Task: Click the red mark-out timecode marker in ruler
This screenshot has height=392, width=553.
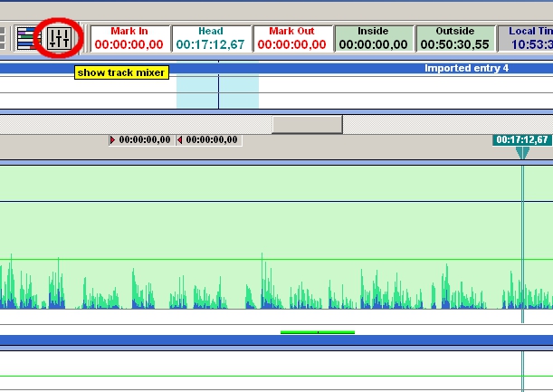Action: coord(209,140)
